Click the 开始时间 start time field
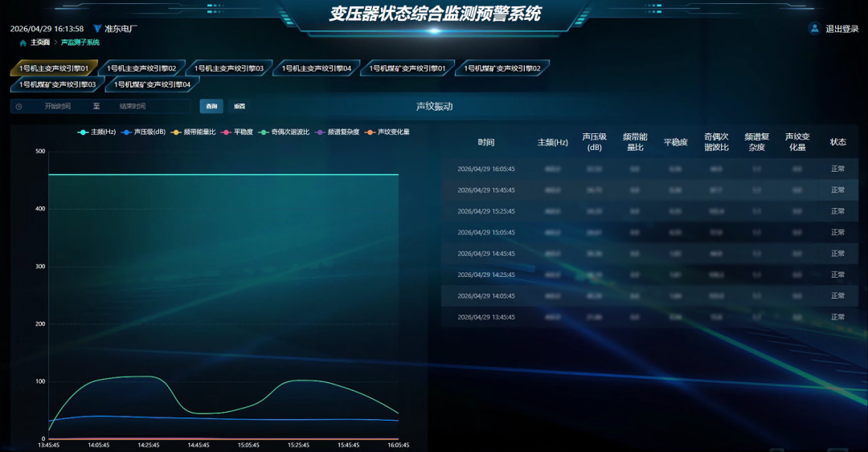Image resolution: width=868 pixels, height=452 pixels. [58, 106]
